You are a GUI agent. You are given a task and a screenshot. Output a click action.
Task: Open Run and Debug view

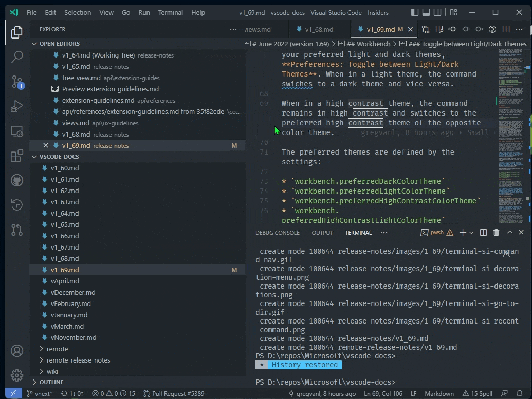16,106
